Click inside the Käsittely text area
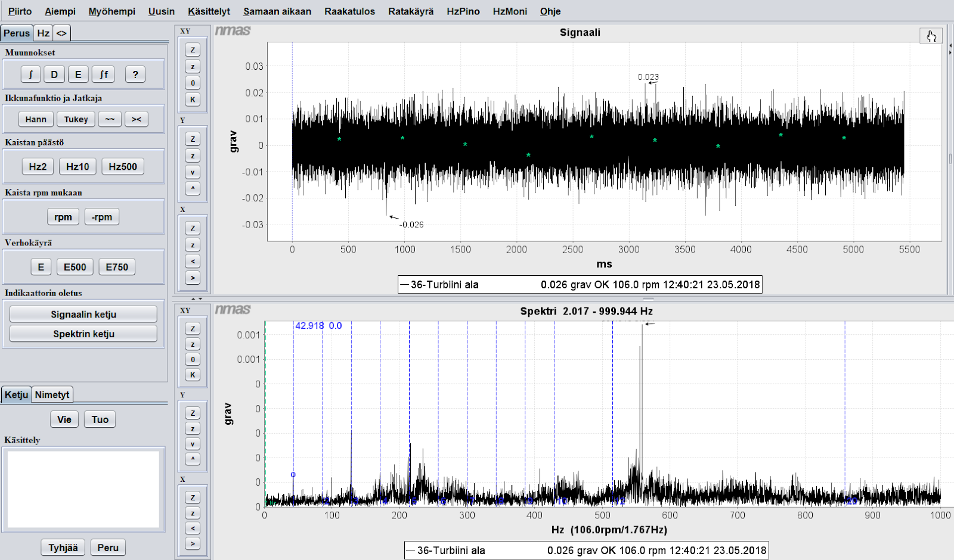Screen dimensions: 954x560 click(83, 489)
